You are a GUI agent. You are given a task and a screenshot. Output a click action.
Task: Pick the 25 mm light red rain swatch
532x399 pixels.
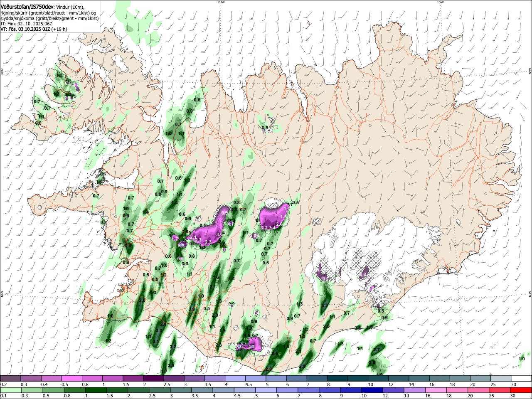point(500,390)
